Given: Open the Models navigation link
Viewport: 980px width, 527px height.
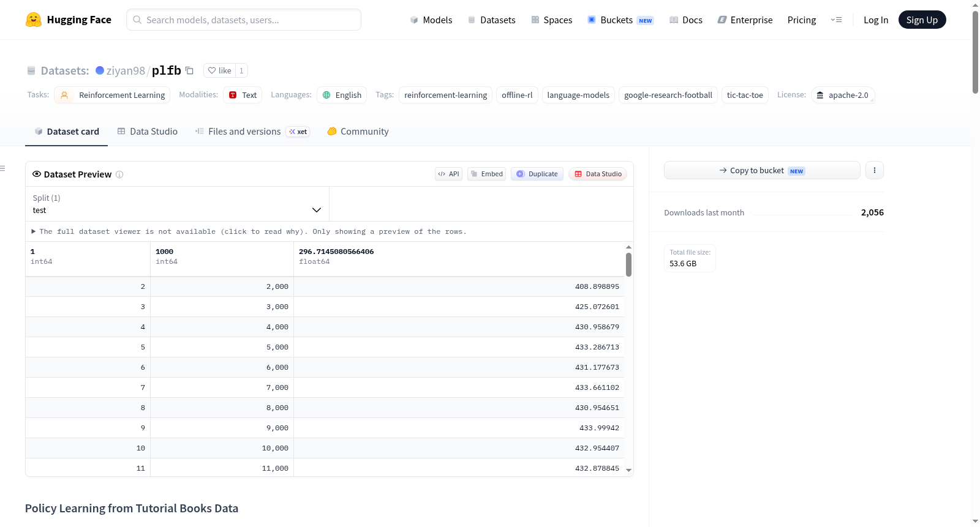Looking at the screenshot, I should (431, 20).
